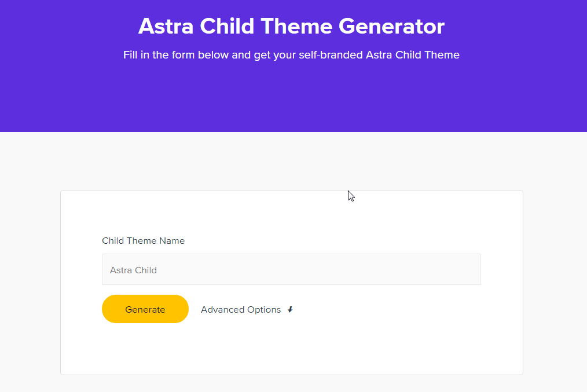The width and height of the screenshot is (587, 392).
Task: Click the Advanced Options toggle text
Action: pyautogui.click(x=241, y=309)
